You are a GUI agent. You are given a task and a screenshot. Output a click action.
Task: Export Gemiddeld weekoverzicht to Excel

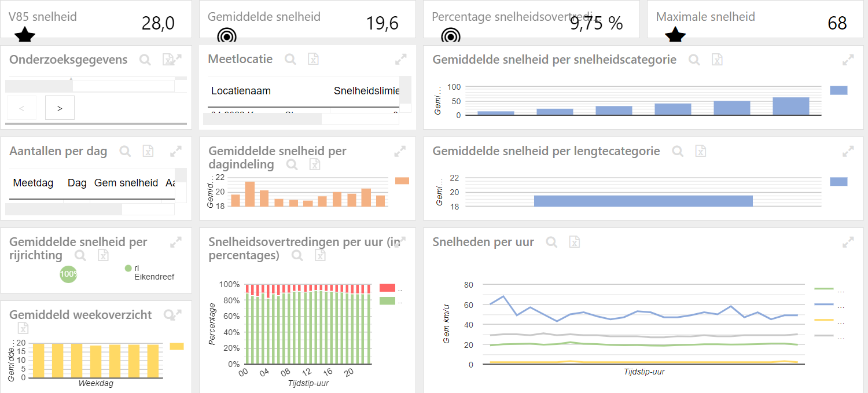coord(23,328)
